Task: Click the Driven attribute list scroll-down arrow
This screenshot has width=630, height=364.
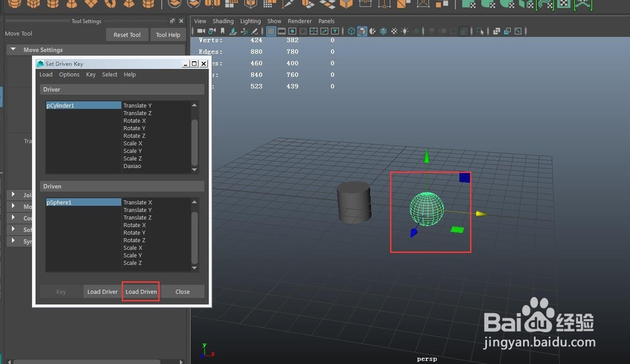Action: [195, 268]
